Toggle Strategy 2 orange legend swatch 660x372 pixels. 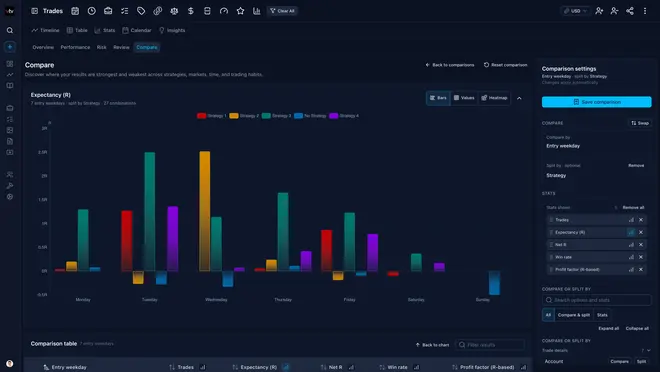[x=234, y=116]
